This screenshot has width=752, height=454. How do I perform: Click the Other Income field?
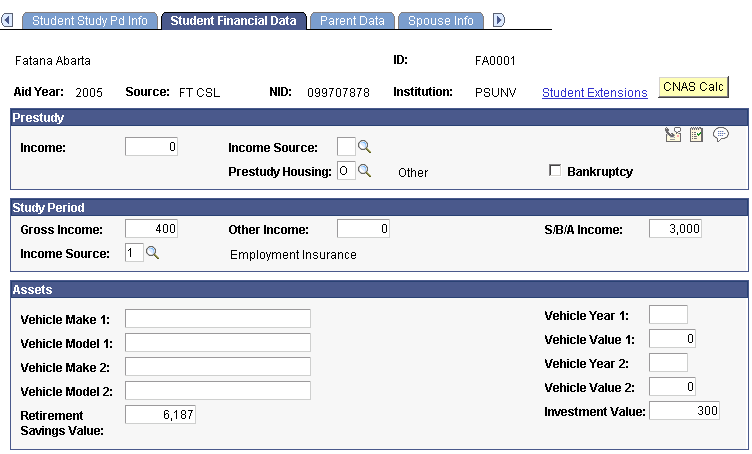coord(364,229)
